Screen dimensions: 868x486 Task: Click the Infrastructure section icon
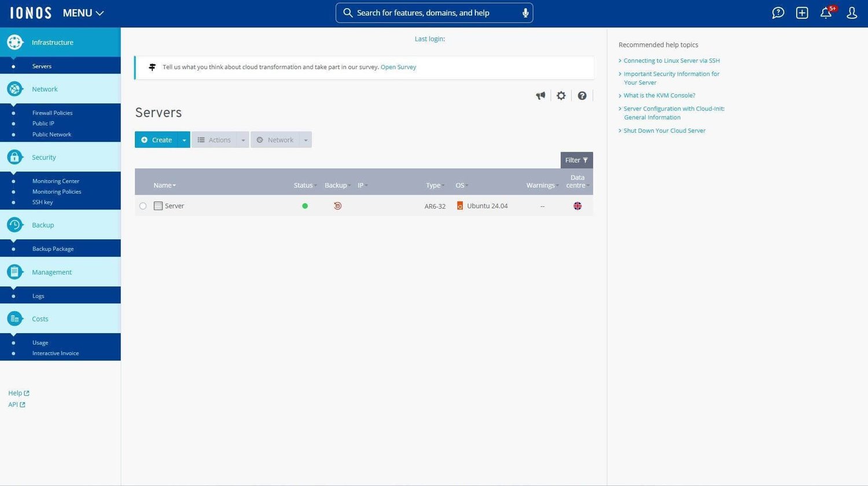click(15, 42)
